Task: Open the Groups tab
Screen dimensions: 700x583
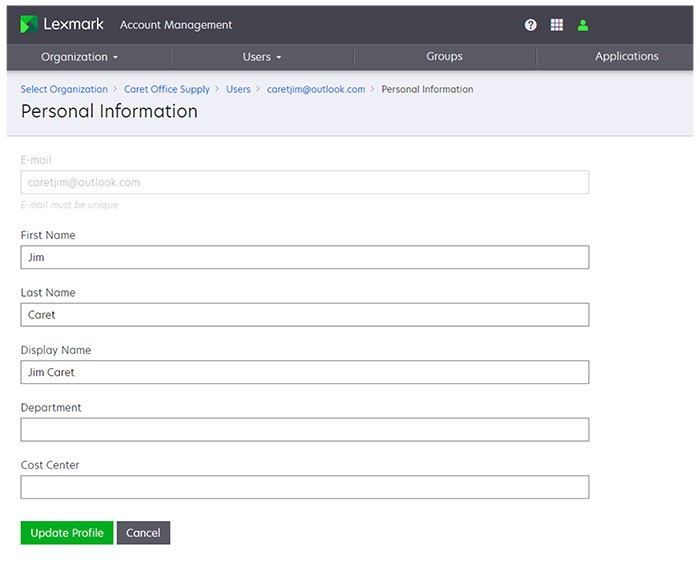Action: [x=444, y=57]
